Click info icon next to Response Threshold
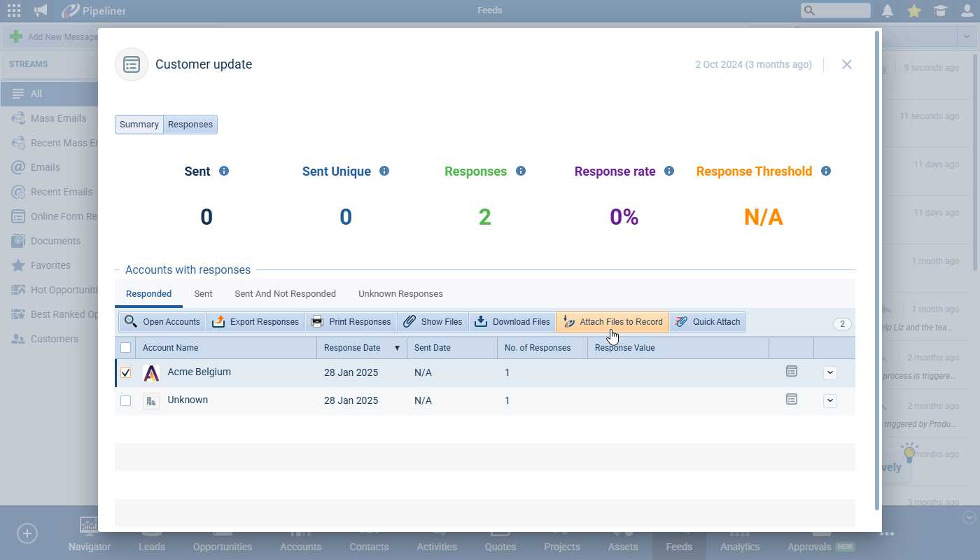980x560 pixels. pos(826,171)
